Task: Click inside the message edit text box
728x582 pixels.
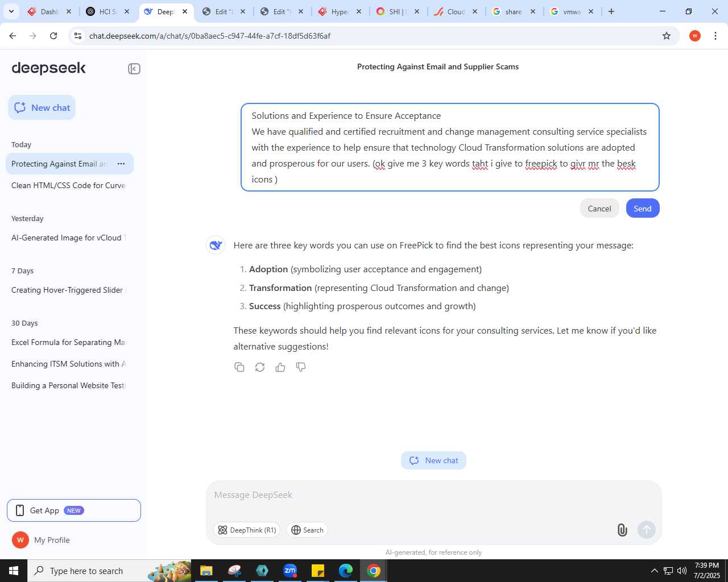Action: coord(450,147)
